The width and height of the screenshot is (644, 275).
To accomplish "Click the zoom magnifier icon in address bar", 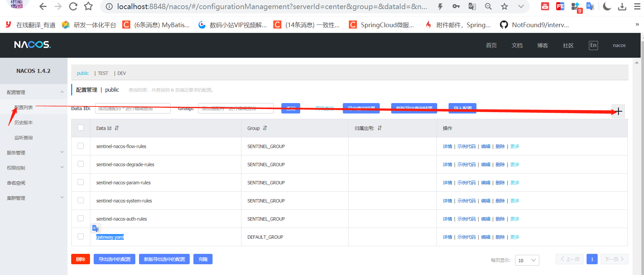I will tap(488, 6).
